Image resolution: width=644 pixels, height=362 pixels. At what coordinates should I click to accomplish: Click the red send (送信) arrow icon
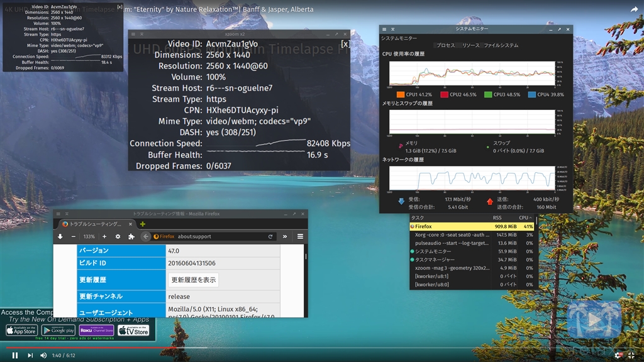pos(489,202)
